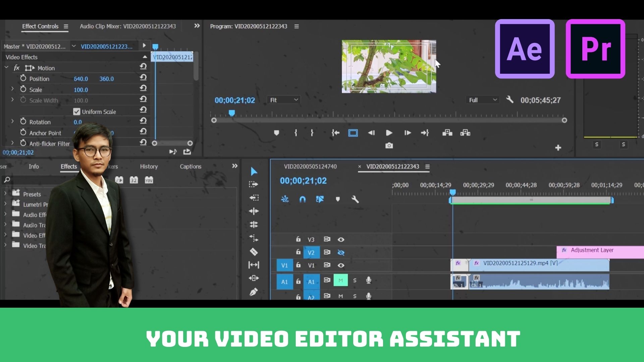Open the Fit zoom level dropdown
This screenshot has height=362, width=644.
tap(284, 100)
